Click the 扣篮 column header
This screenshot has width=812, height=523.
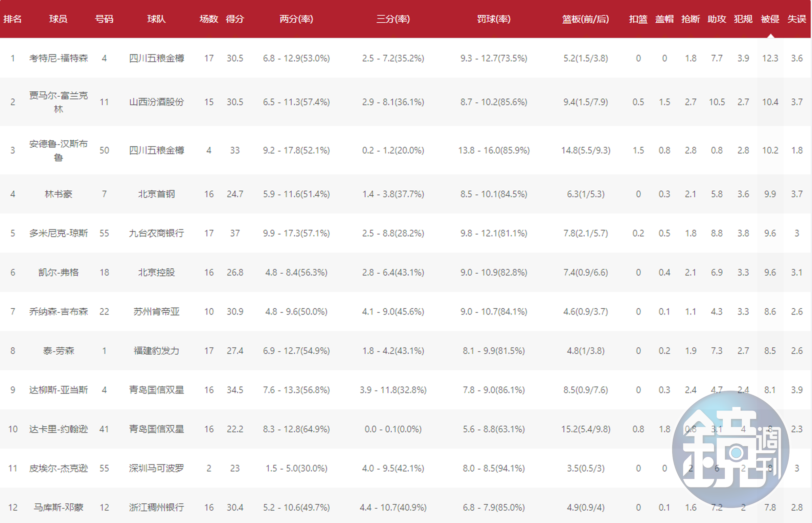(x=638, y=19)
